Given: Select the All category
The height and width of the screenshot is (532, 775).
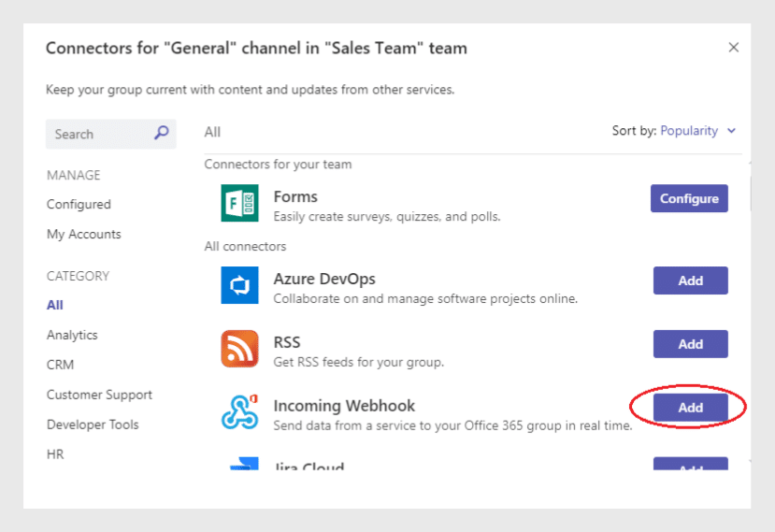Looking at the screenshot, I should pyautogui.click(x=55, y=305).
